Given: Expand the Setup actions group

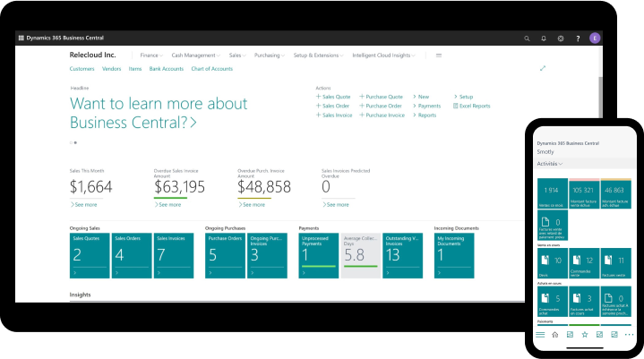Looking at the screenshot, I should [x=463, y=97].
